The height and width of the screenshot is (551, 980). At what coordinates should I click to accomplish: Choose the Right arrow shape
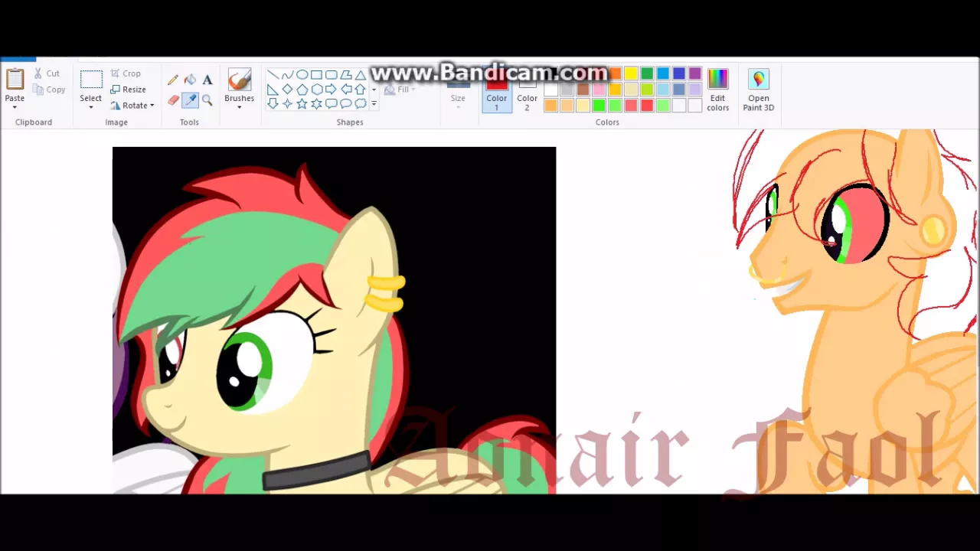click(x=331, y=90)
